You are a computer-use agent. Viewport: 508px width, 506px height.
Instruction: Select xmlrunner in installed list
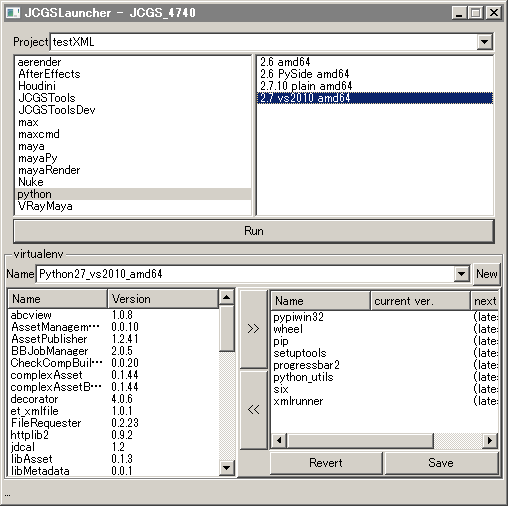(x=385, y=401)
